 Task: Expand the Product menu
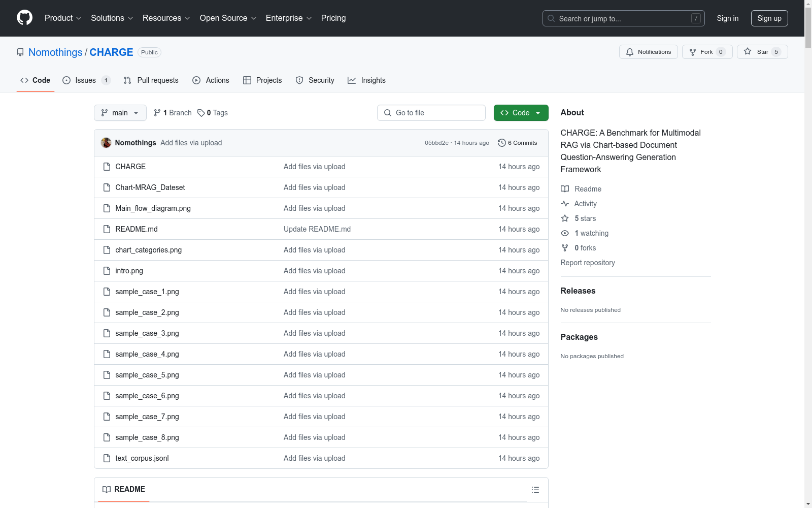point(63,18)
